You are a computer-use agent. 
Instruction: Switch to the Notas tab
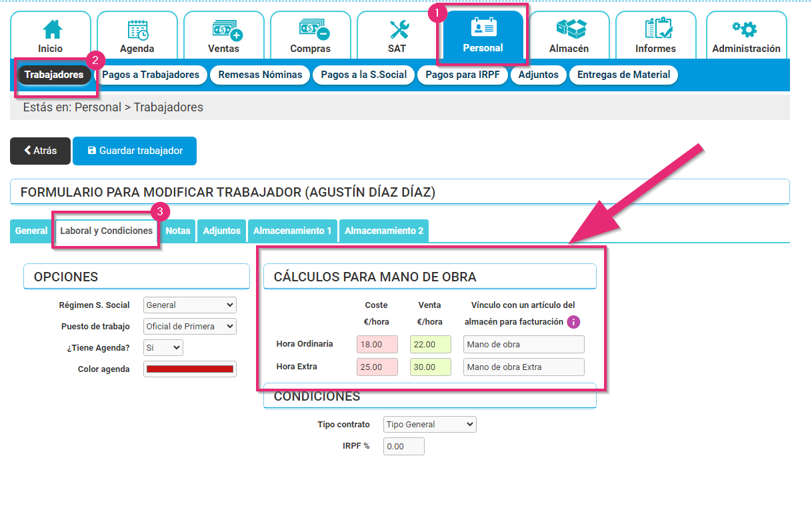point(178,231)
